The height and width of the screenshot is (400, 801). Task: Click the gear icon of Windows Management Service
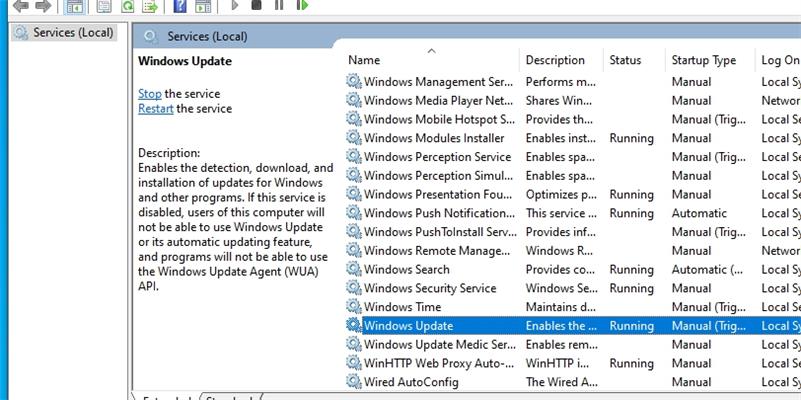(x=354, y=81)
